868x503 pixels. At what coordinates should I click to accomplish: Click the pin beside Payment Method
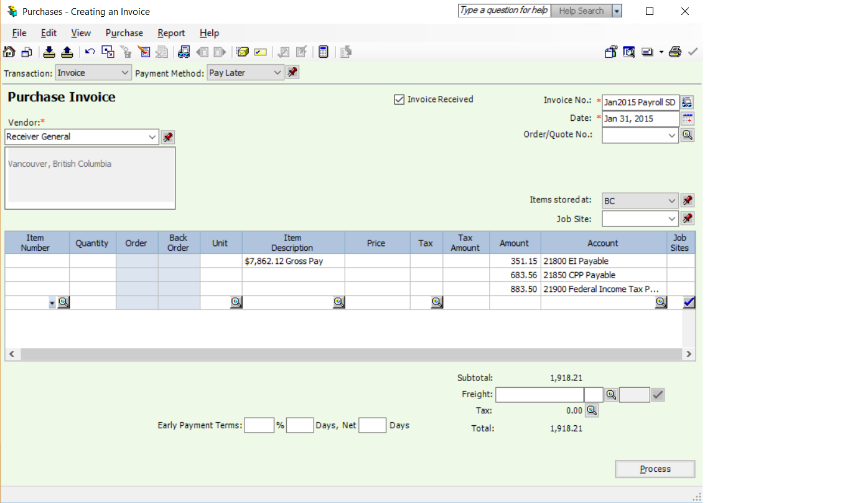pyautogui.click(x=292, y=73)
